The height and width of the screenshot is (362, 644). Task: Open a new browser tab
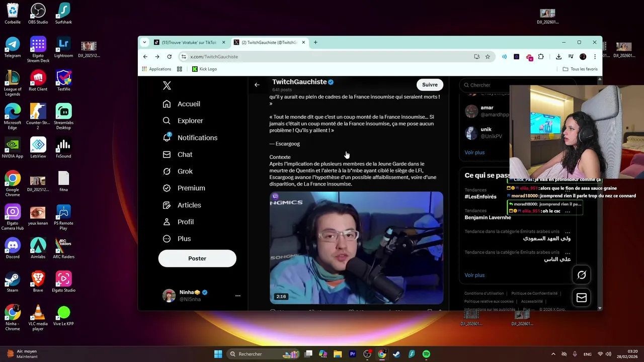click(x=315, y=43)
